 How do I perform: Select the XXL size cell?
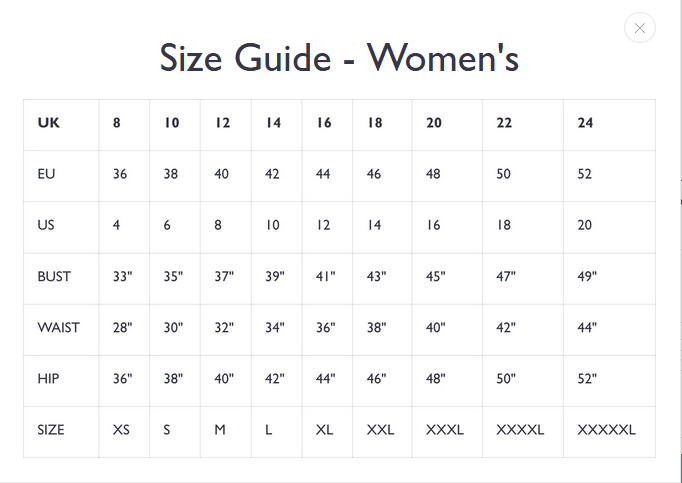(380, 430)
